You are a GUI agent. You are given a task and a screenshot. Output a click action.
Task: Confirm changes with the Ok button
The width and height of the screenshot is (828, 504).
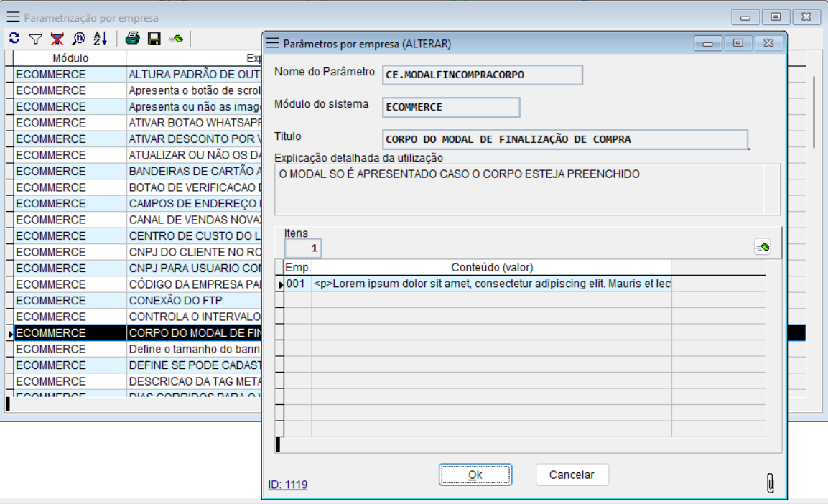pyautogui.click(x=475, y=475)
